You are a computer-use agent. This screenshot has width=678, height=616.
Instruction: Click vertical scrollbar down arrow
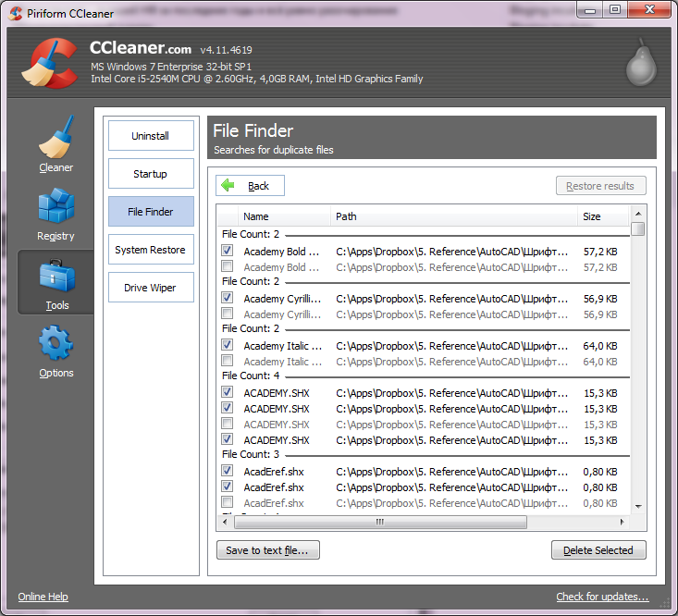click(x=638, y=506)
